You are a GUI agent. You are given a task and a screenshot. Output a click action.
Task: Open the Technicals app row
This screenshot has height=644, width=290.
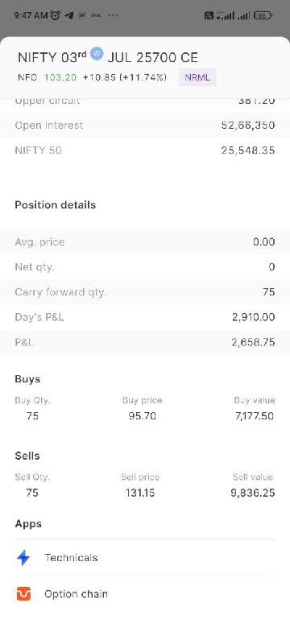(x=145, y=558)
